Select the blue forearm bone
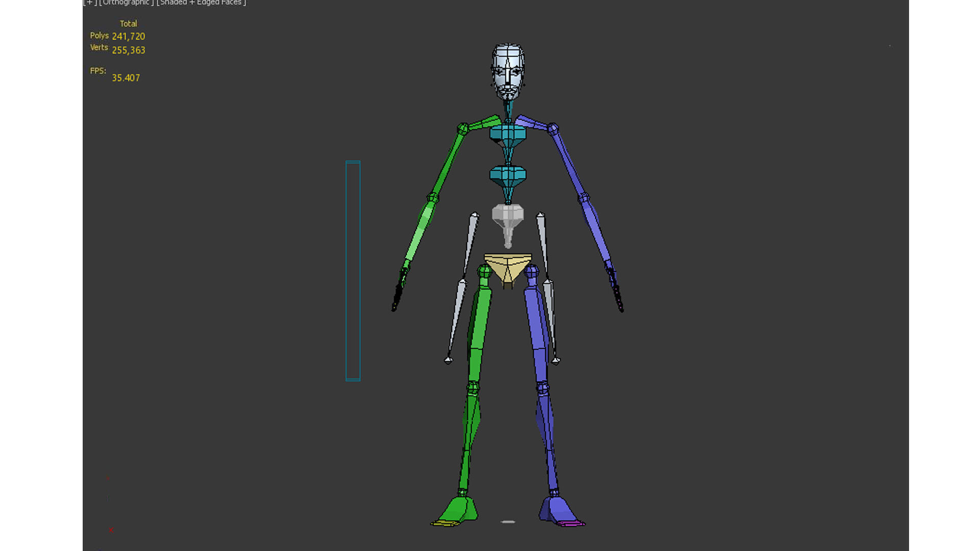 [596, 230]
